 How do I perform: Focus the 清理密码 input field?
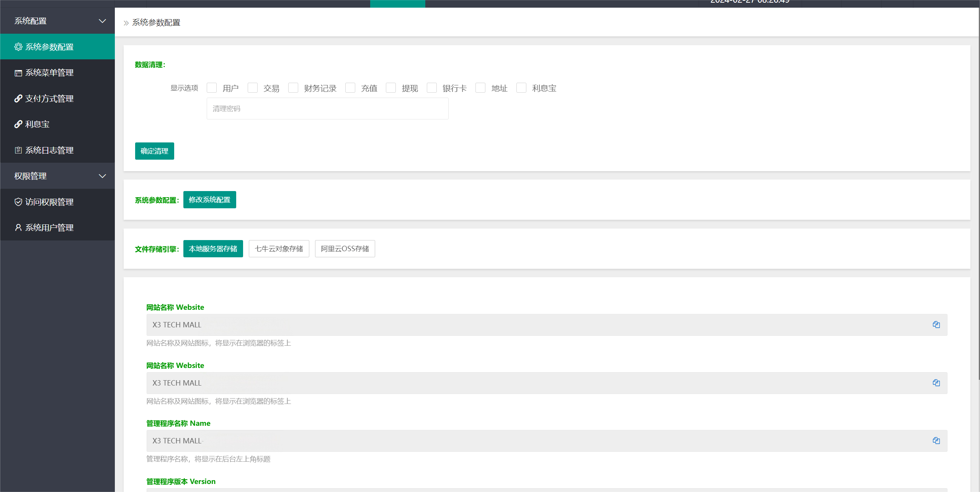coord(327,109)
